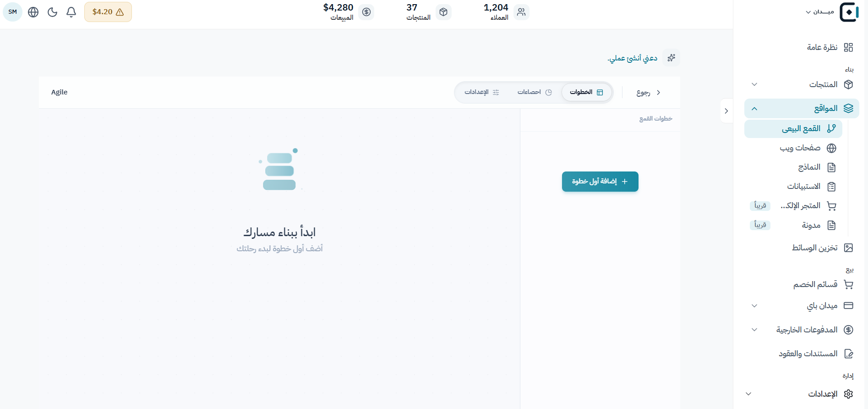Screen dimensions: 868x409
Task: Click the sales dollar icon in header
Action: point(366,12)
